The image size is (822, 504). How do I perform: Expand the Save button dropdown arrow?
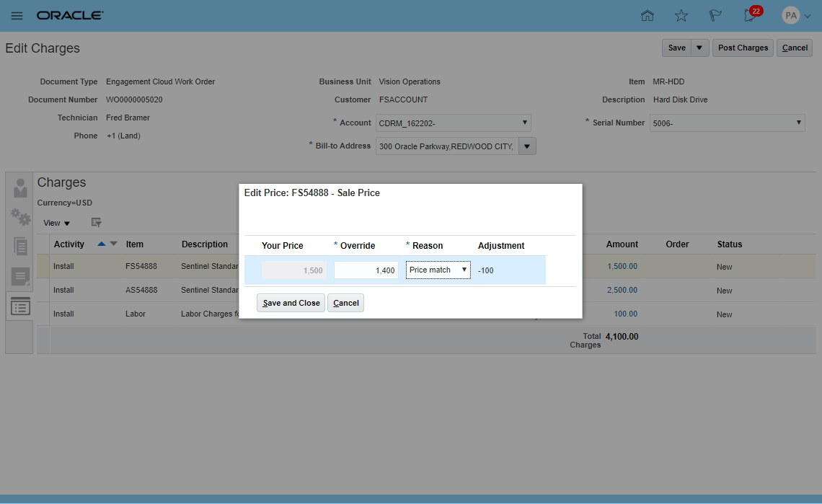coord(699,48)
